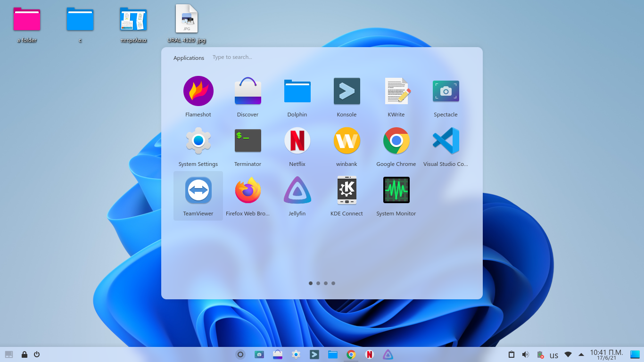Switch to Chrome in the taskbar
Image resolution: width=644 pixels, height=362 pixels.
coord(351,354)
